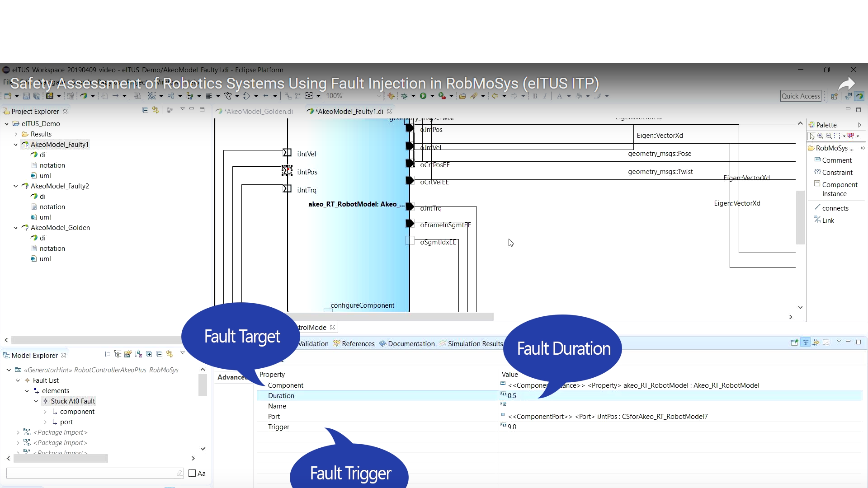Open the Simulation Results tab
Screen dimensions: 868x488
point(475,344)
